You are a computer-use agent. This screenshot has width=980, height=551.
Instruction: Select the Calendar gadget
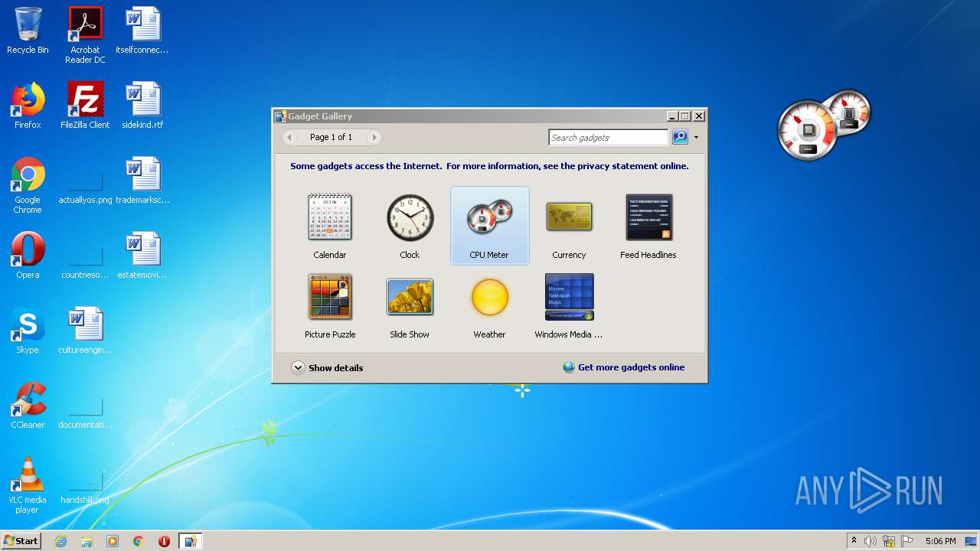coord(330,226)
